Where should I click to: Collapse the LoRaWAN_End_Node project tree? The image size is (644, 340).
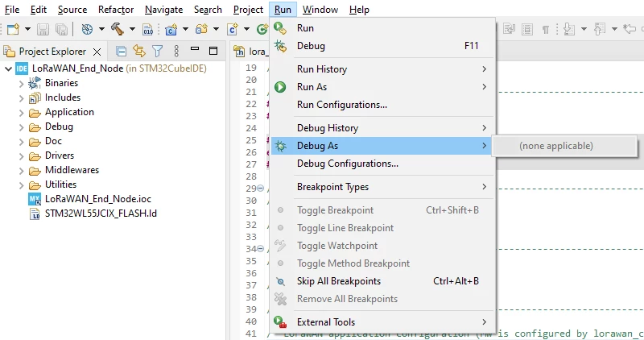(x=8, y=68)
